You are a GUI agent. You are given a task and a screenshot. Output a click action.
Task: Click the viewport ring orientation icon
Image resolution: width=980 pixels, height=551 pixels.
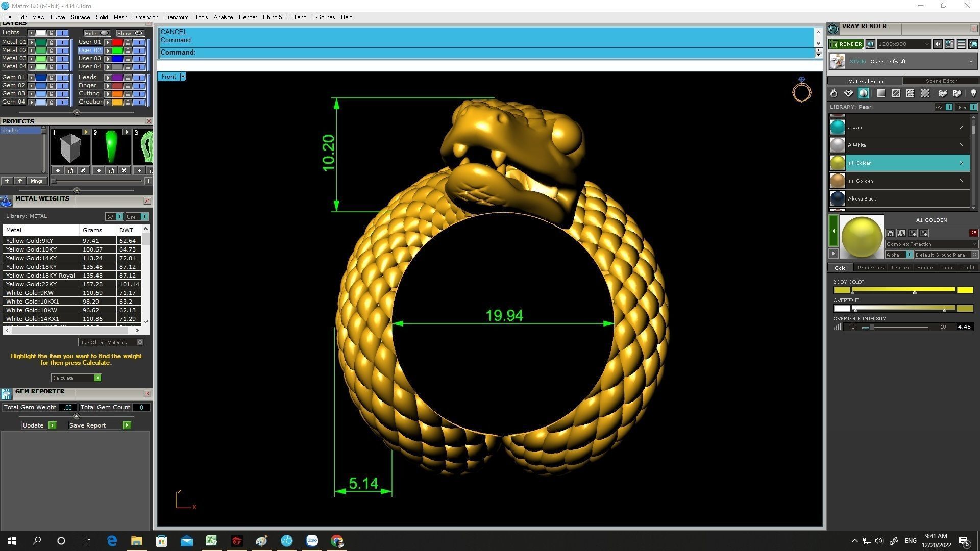[x=801, y=89]
